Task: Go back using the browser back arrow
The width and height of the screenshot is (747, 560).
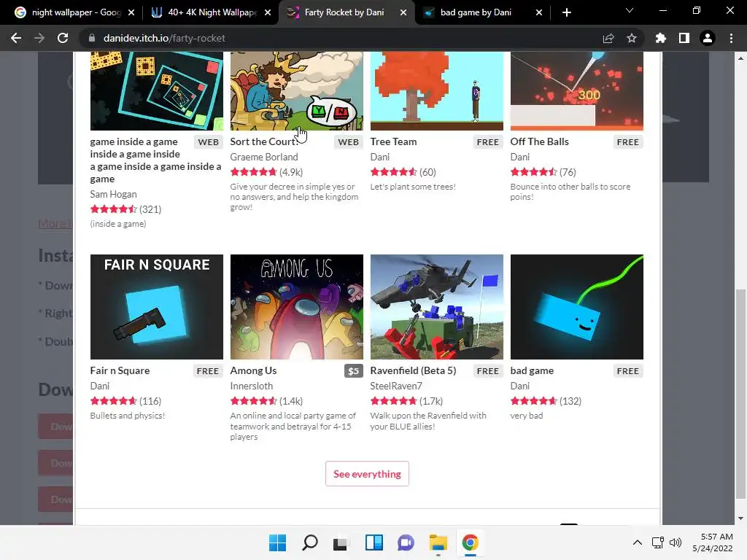Action: 16,38
